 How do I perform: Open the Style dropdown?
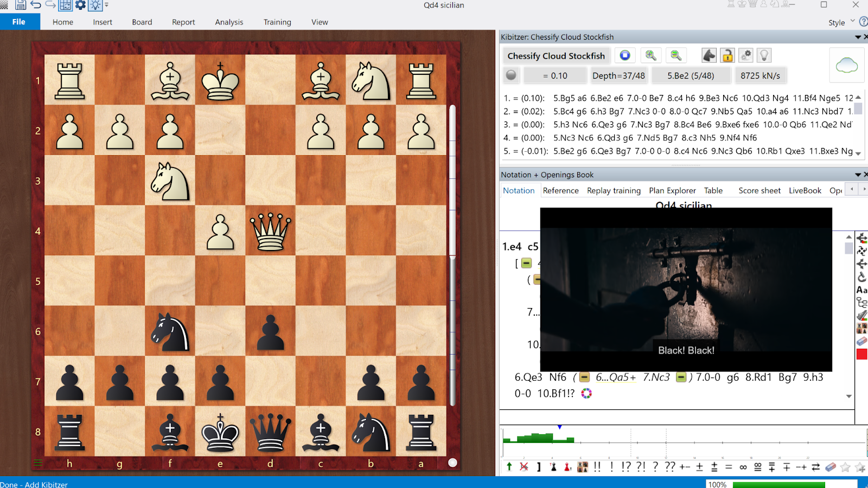[841, 22]
